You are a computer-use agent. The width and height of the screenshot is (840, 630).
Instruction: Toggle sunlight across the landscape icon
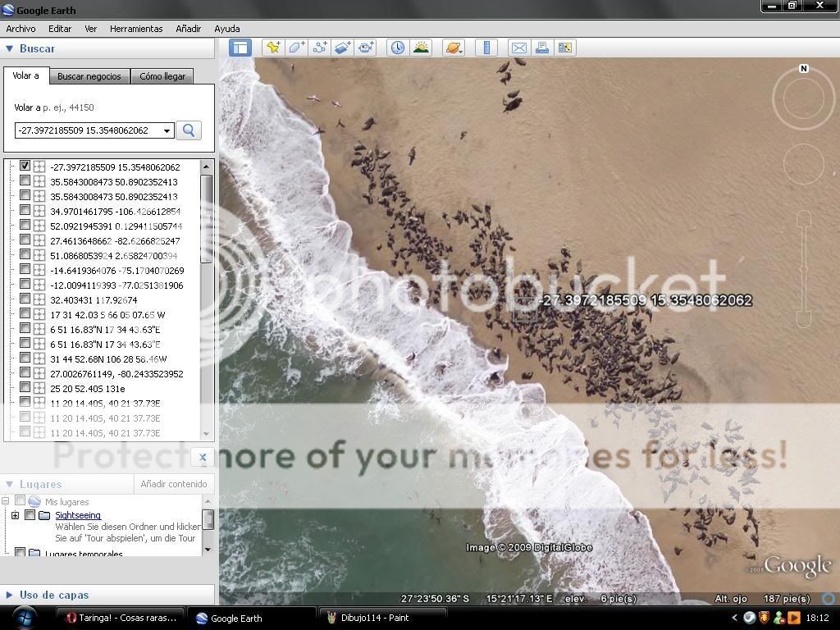point(421,48)
